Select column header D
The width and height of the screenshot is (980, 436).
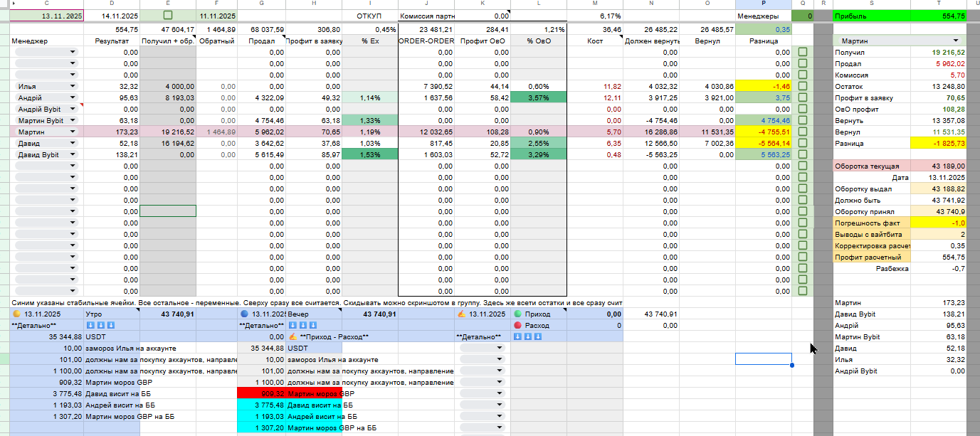pos(112,4)
